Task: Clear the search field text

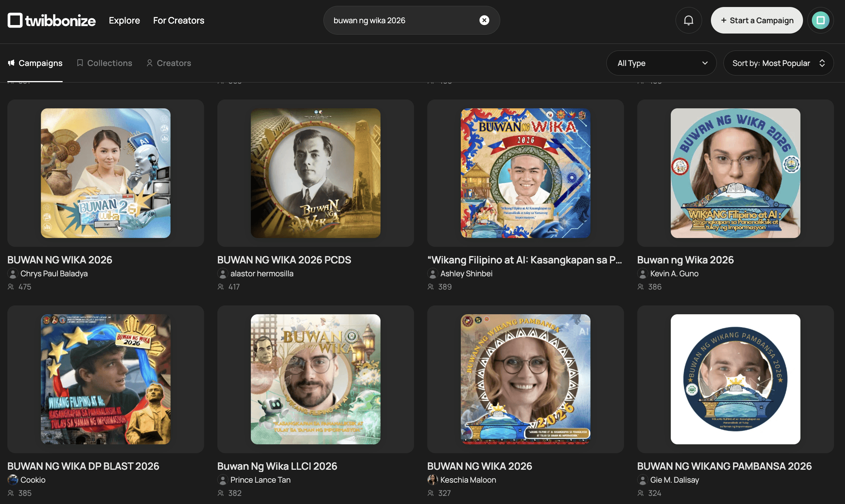Action: tap(484, 20)
